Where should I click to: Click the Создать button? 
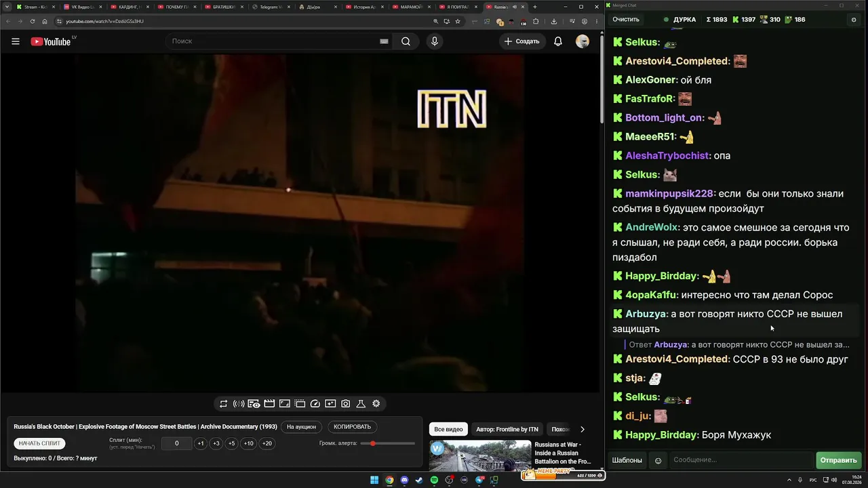521,41
